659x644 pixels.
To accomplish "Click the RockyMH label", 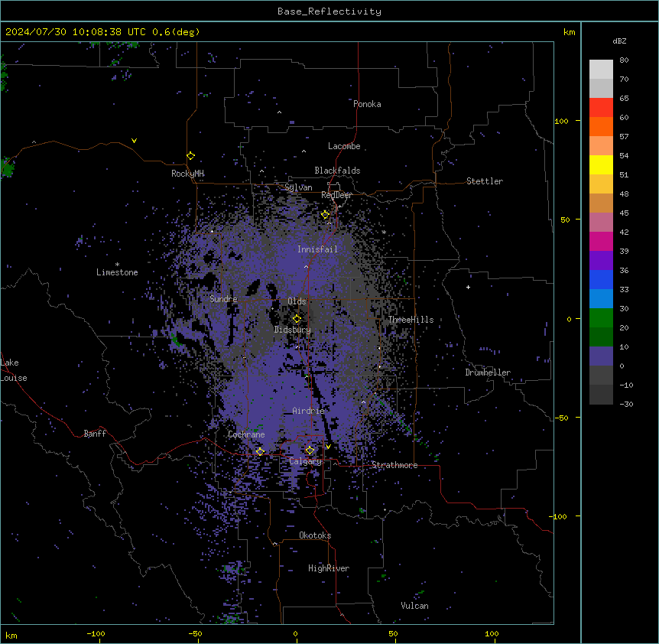I will point(187,174).
